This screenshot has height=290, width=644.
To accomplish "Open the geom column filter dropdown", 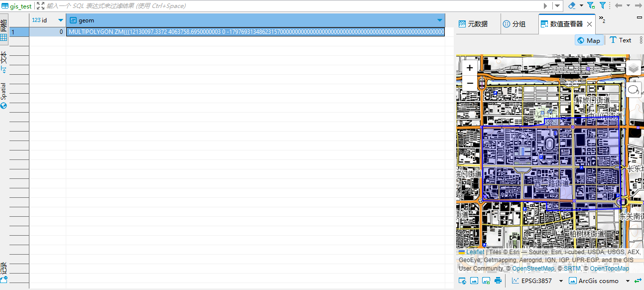I will [x=439, y=20].
